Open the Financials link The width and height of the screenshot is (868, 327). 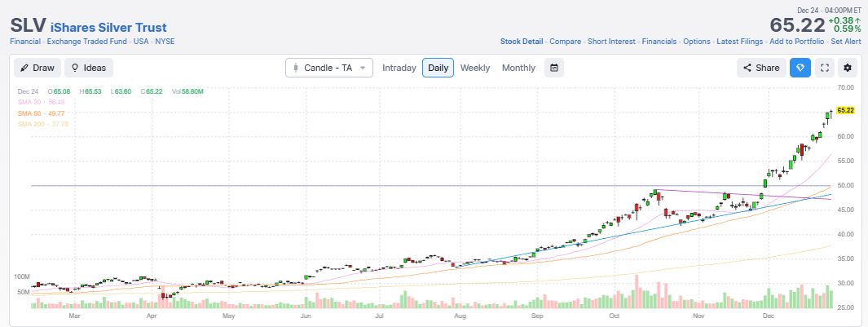click(x=659, y=42)
